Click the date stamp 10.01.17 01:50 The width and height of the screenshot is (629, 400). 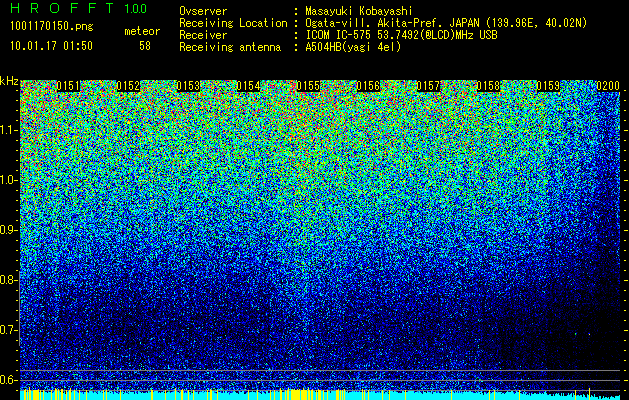pos(52,46)
